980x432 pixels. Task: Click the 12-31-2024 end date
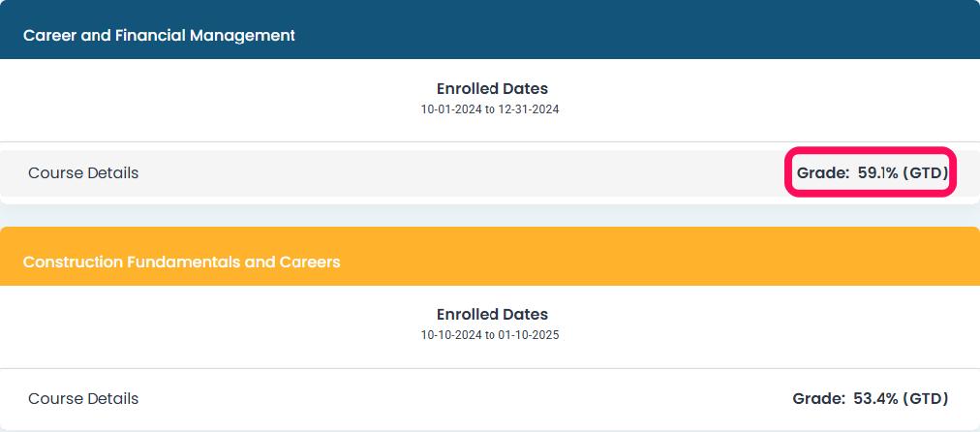tap(529, 109)
